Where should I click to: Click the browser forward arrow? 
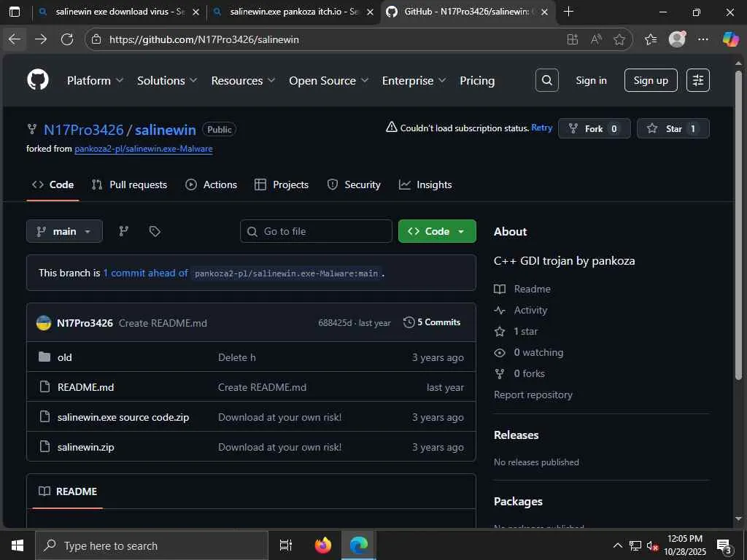pos(41,39)
